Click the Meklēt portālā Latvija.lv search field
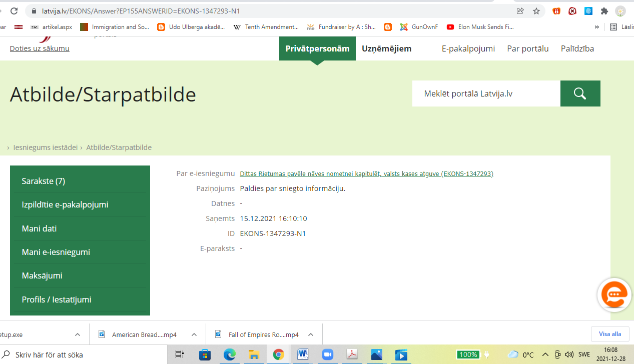The height and width of the screenshot is (364, 634). tap(485, 93)
